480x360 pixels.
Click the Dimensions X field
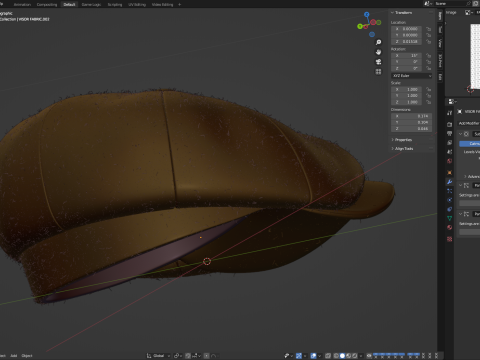[412, 116]
